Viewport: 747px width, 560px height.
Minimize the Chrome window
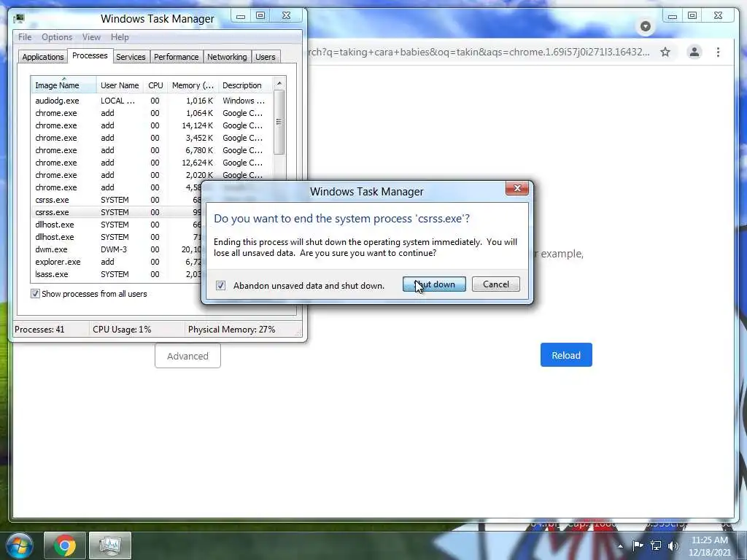coord(672,16)
